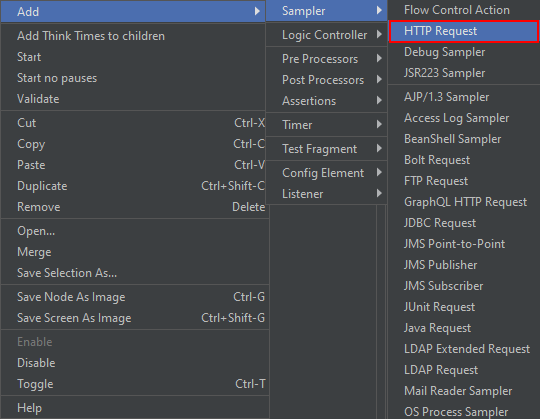Choose Duplicate from the context menu
Screen dimensions: 540x419
pos(133,186)
